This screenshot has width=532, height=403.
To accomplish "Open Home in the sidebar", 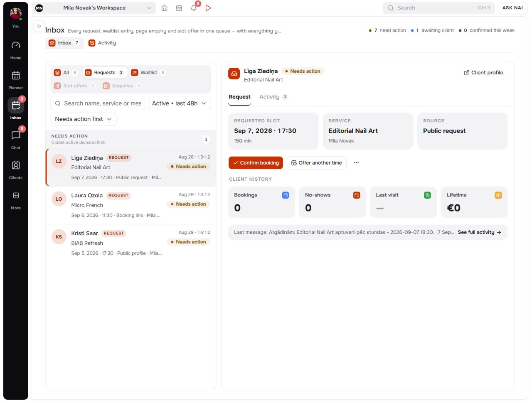I will 16,50.
